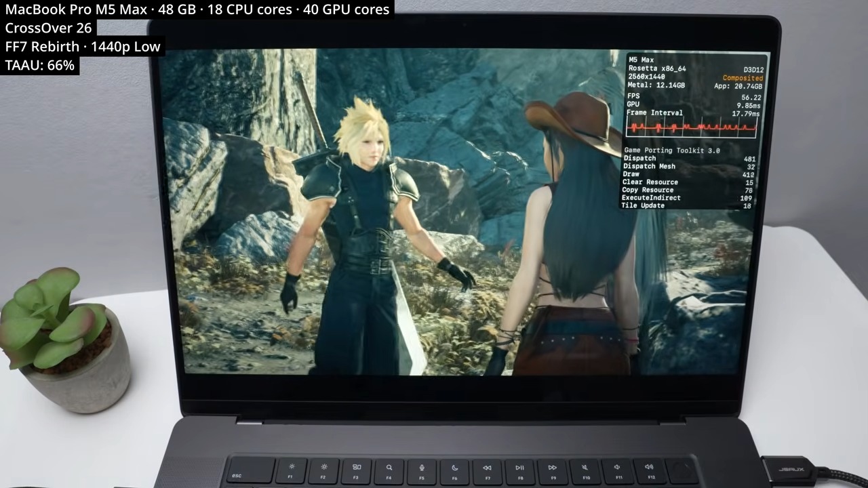
Task: Click the Do Not Disturb moon F6 key
Action: click(x=454, y=470)
